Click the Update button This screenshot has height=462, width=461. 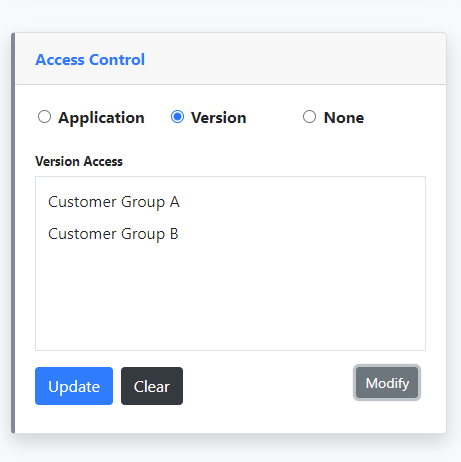click(74, 386)
